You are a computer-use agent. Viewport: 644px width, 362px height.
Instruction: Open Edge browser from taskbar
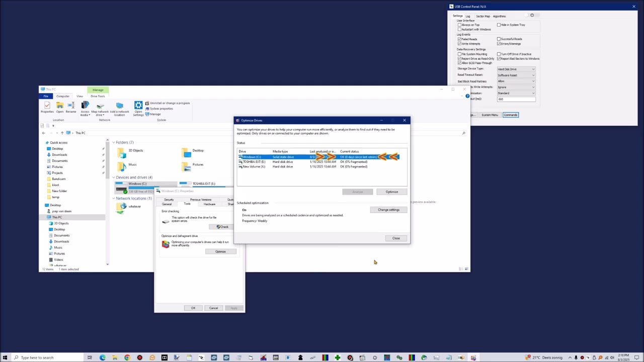(x=103, y=357)
